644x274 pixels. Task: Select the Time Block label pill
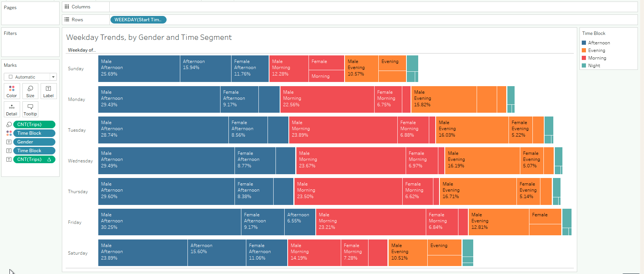(34, 151)
